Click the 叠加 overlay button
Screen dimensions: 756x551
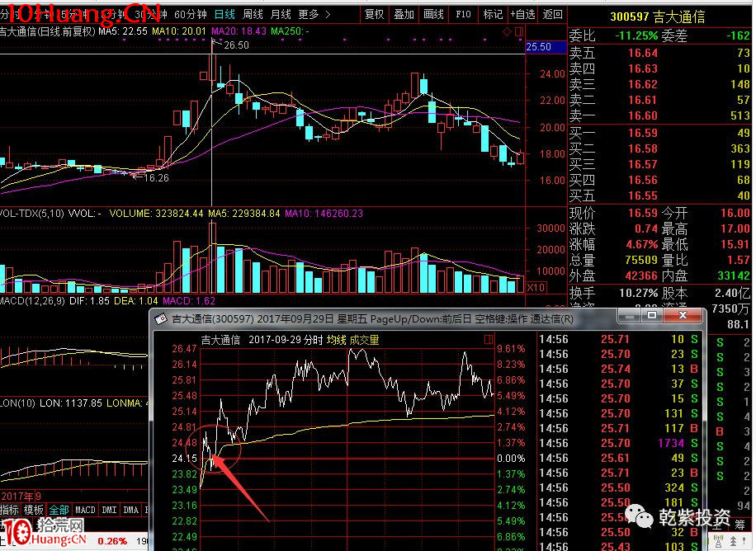point(404,15)
